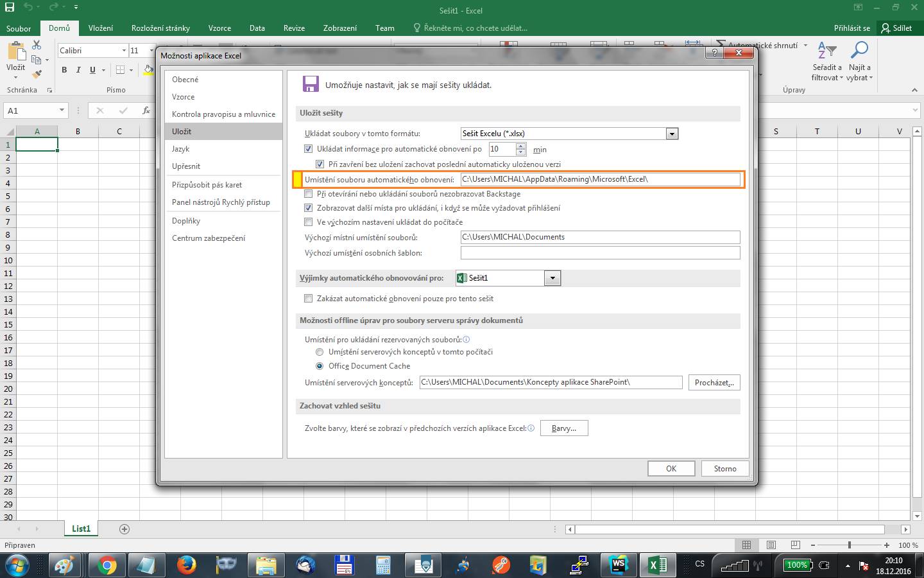The image size is (924, 578).
Task: Switch to Rozložení stránky ribbon tab
Action: pos(160,28)
